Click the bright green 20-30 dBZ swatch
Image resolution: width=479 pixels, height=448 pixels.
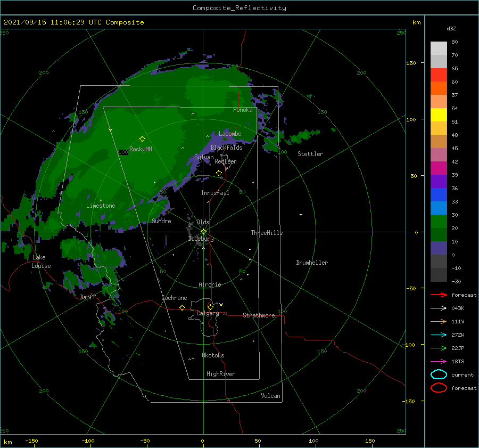(439, 222)
